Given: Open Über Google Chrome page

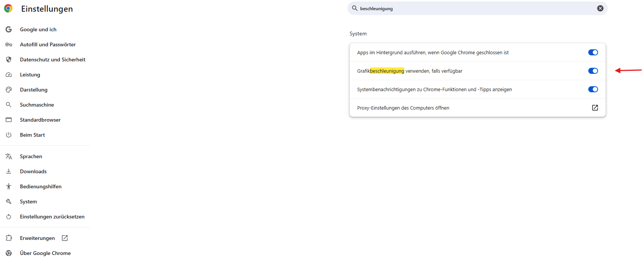Looking at the screenshot, I should 45,253.
